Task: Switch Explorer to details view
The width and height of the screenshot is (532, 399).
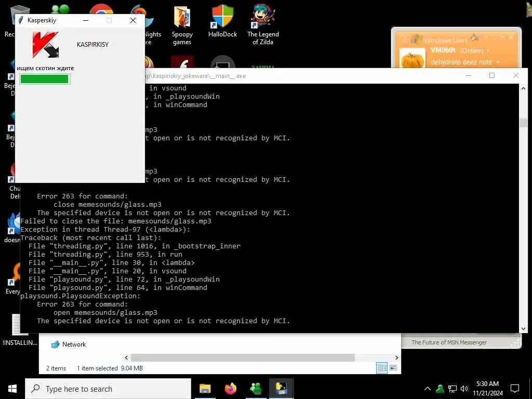Action: click(x=382, y=368)
